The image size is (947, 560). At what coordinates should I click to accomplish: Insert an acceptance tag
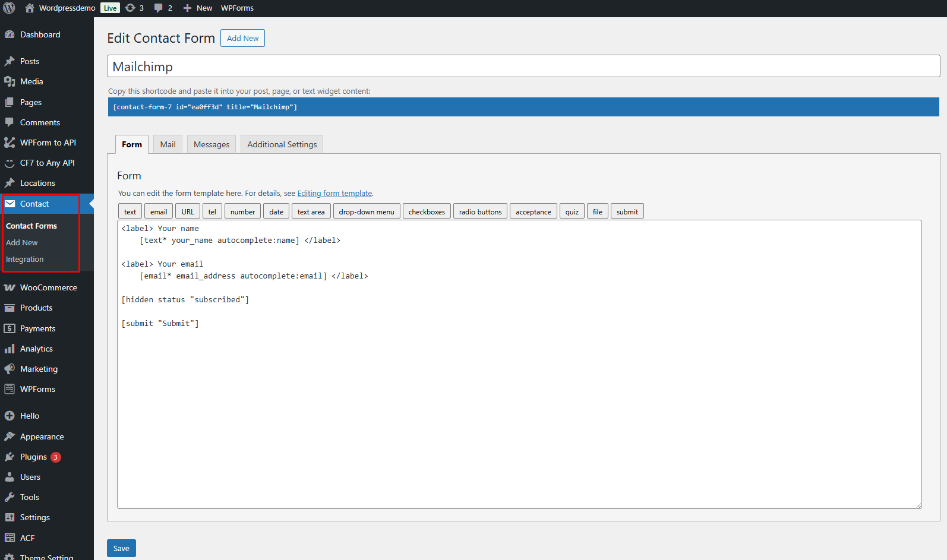534,211
